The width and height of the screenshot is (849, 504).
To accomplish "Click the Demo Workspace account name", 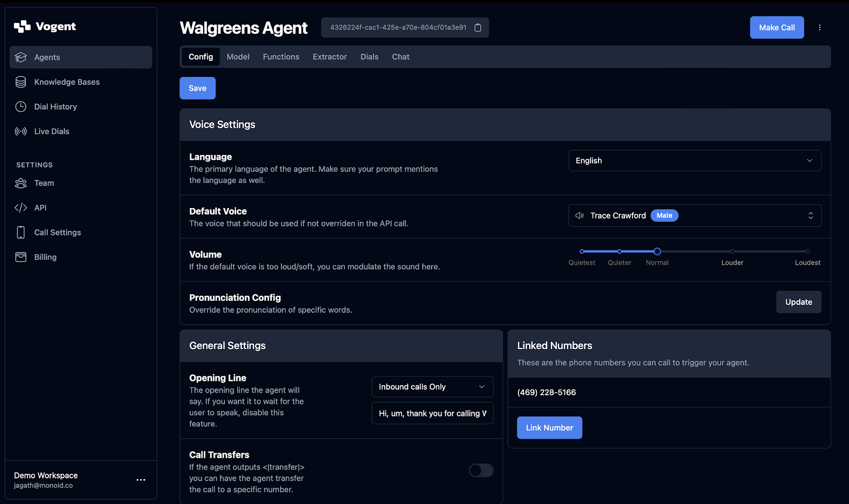I will coord(46,475).
